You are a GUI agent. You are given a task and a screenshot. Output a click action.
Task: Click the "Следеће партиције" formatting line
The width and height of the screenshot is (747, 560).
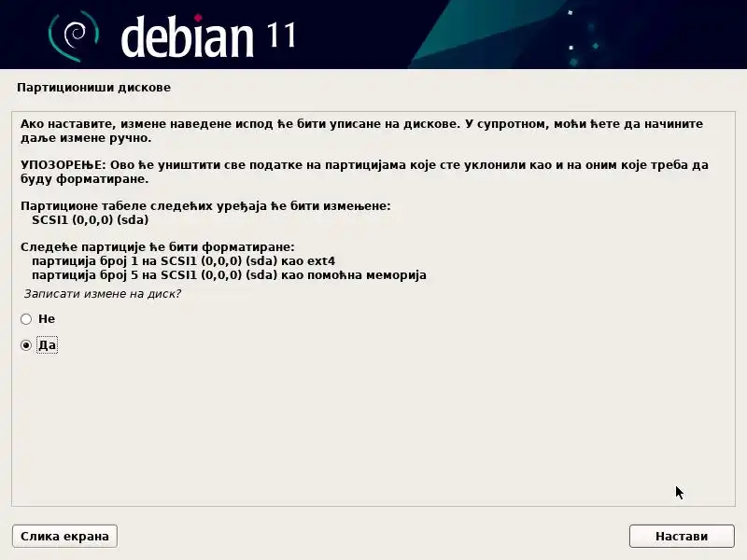point(158,247)
